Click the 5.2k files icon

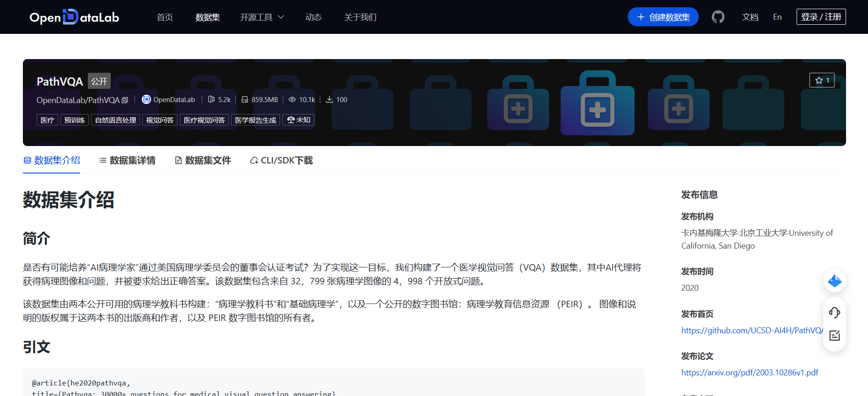click(x=211, y=99)
